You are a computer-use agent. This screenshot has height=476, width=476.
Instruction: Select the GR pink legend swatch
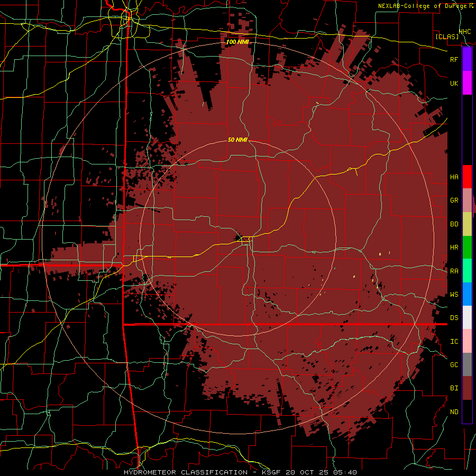(467, 200)
